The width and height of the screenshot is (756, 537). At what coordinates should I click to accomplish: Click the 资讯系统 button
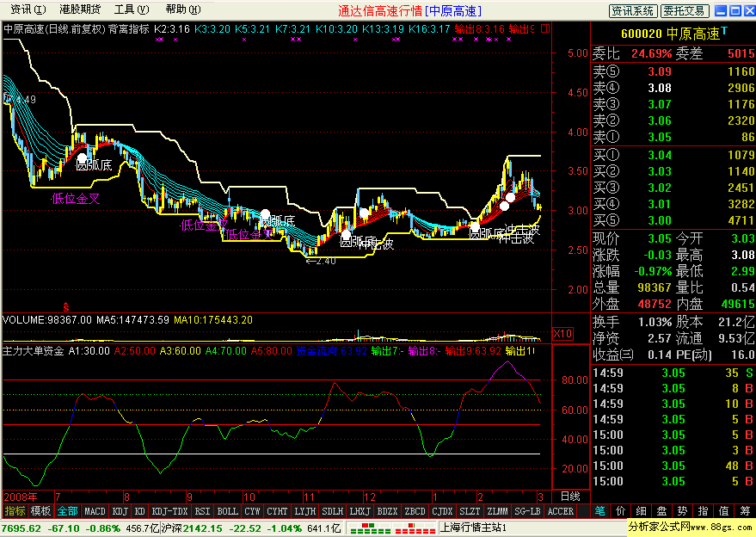click(x=632, y=10)
